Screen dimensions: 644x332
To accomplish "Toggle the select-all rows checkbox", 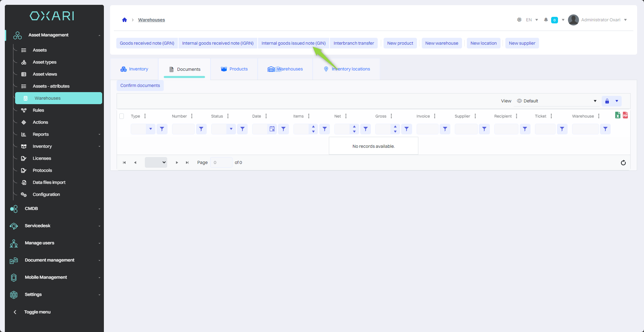I will tap(122, 116).
